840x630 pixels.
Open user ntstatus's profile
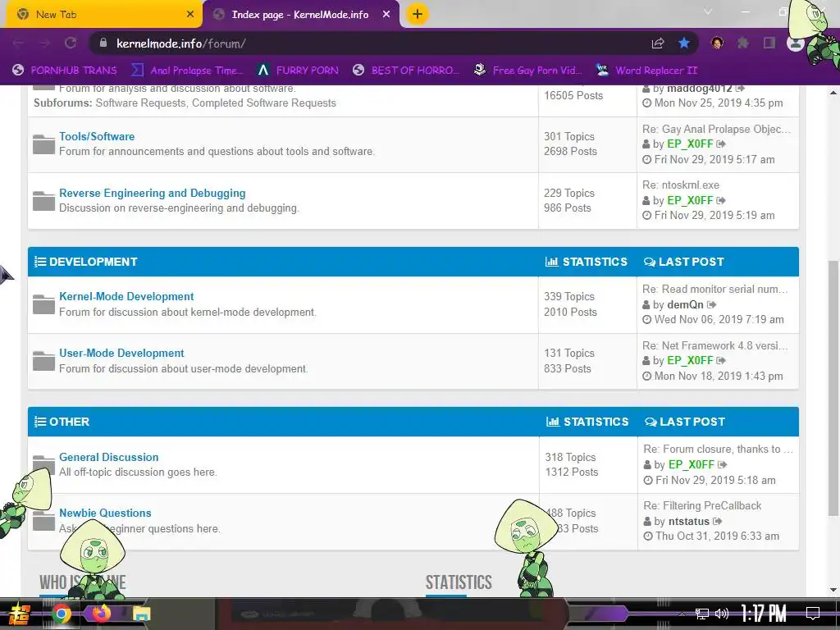pyautogui.click(x=688, y=521)
